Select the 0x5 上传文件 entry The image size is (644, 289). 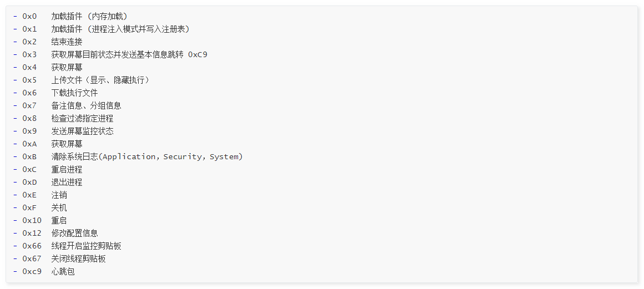[100, 80]
